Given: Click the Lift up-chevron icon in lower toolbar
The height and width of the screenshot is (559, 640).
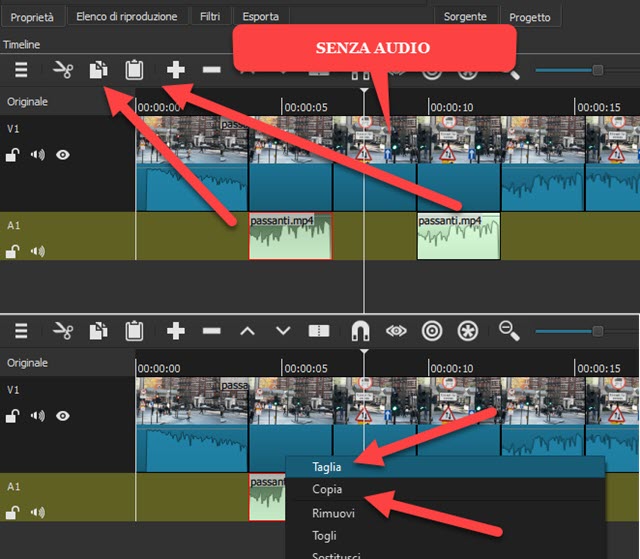Looking at the screenshot, I should pos(247,331).
